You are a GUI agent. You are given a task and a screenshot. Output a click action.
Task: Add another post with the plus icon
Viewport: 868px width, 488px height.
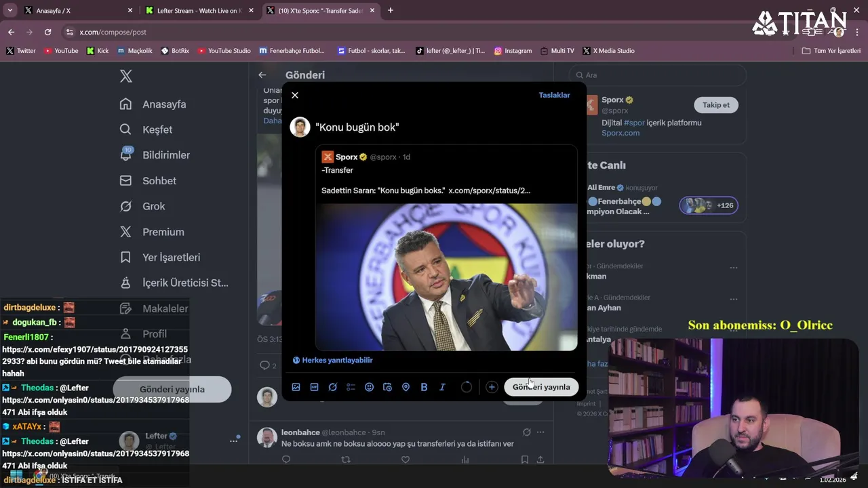click(492, 387)
